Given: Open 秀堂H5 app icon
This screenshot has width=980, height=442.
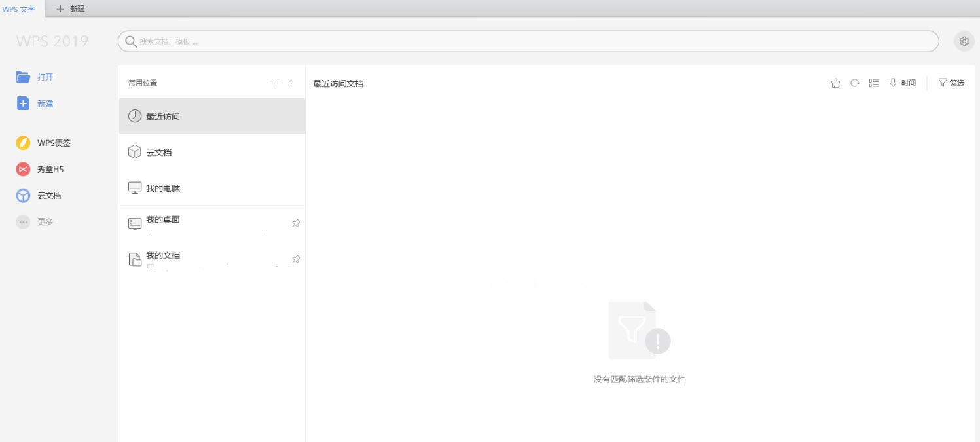Looking at the screenshot, I should 23,169.
